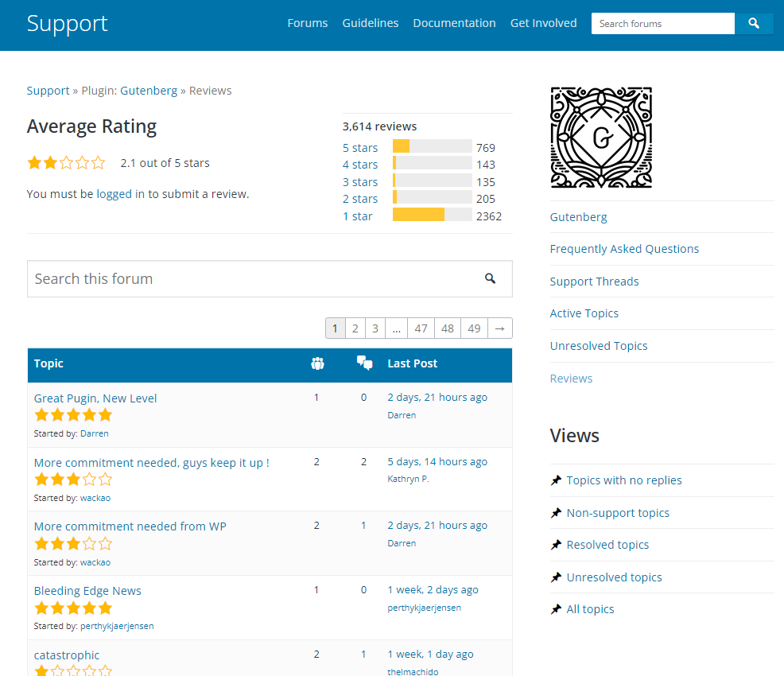Open Support Threads sidebar link

click(x=594, y=282)
